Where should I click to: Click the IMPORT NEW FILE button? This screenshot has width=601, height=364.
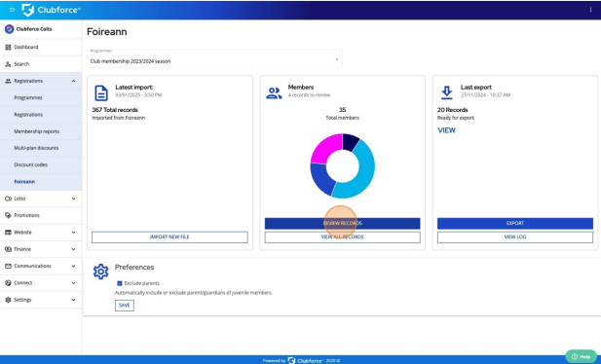coord(169,237)
